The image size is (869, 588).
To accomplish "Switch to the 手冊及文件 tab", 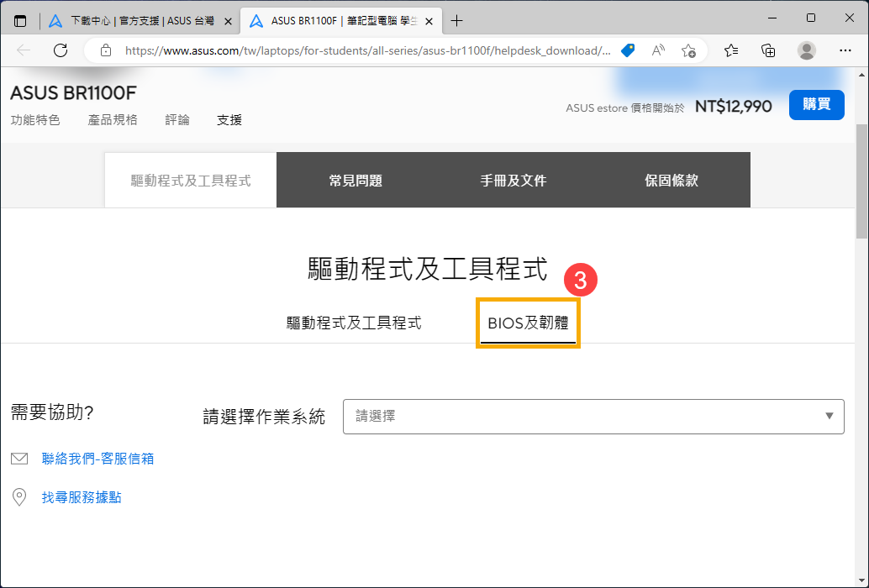I will [513, 180].
